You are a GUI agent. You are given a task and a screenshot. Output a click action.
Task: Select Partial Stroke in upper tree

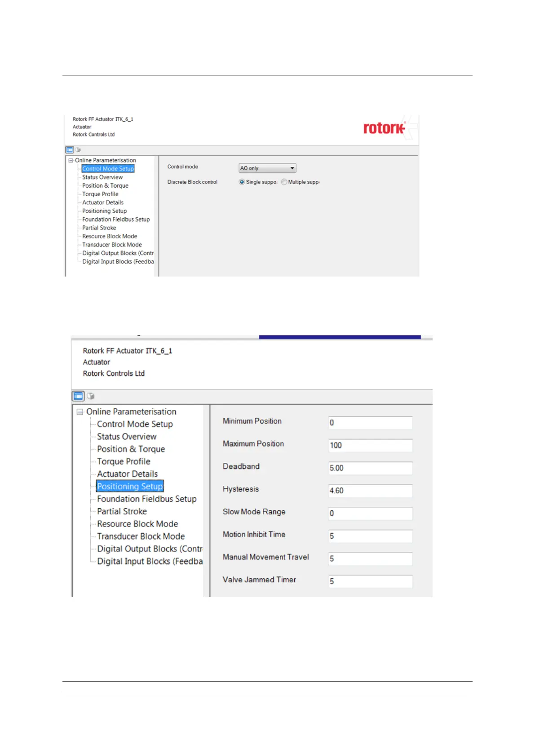coord(99,228)
